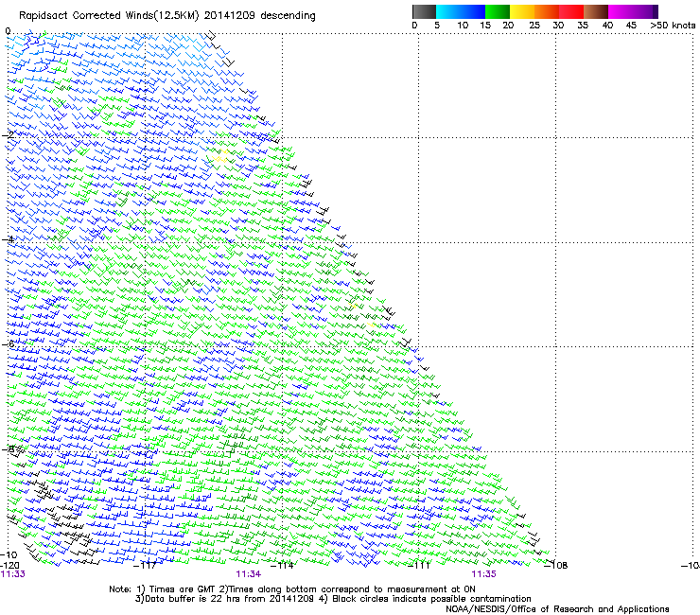Click the longitude label '-120'
This screenshot has height=615, width=700.
9,566
